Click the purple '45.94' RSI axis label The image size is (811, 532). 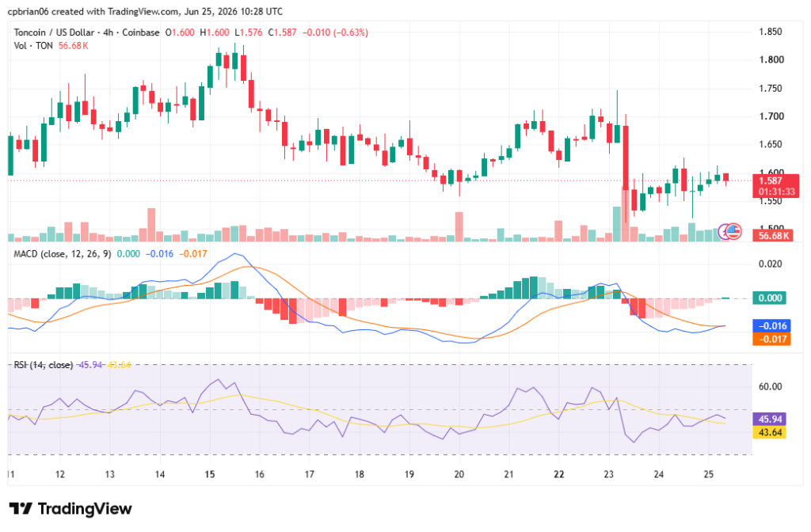pos(770,420)
